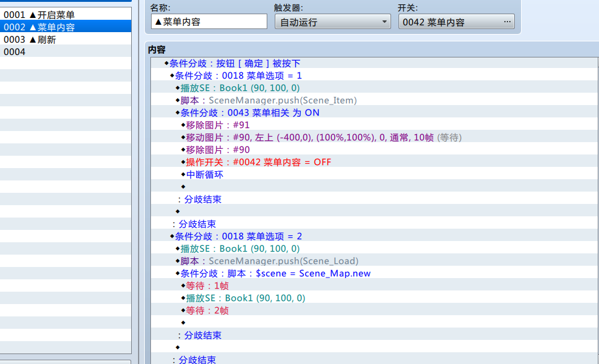Select line 移除图片：#90

pyautogui.click(x=374, y=150)
